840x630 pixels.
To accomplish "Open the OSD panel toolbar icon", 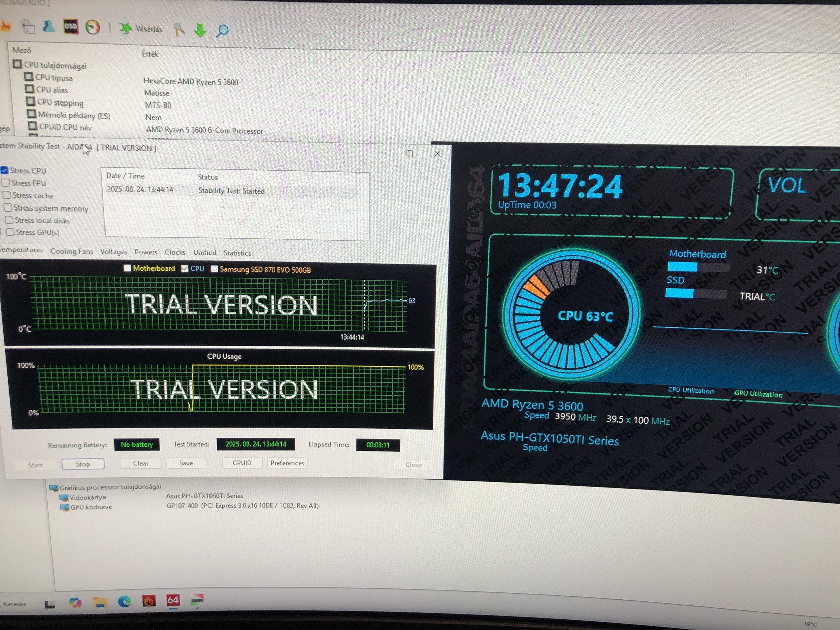I will pos(71,26).
